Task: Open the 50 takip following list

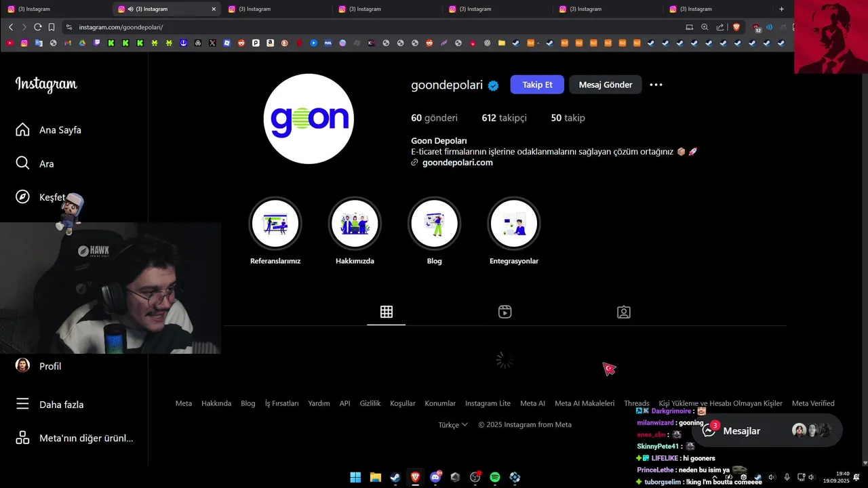Action: [568, 118]
